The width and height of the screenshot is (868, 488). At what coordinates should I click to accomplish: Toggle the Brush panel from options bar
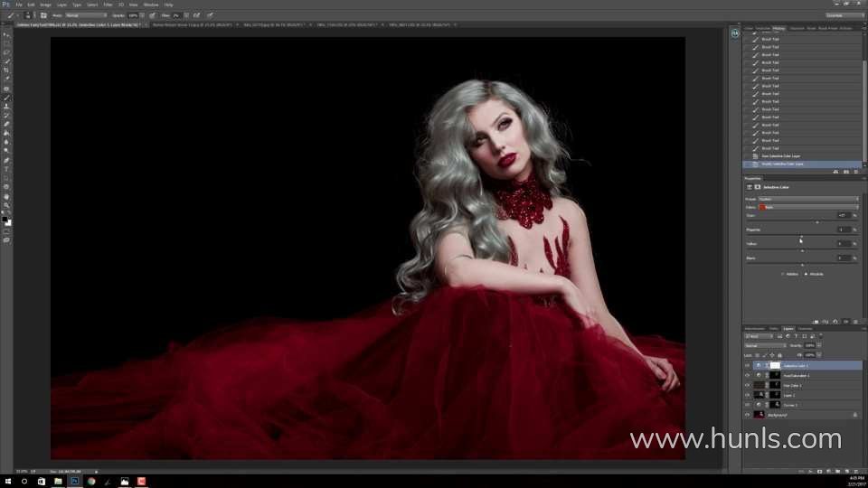(43, 15)
